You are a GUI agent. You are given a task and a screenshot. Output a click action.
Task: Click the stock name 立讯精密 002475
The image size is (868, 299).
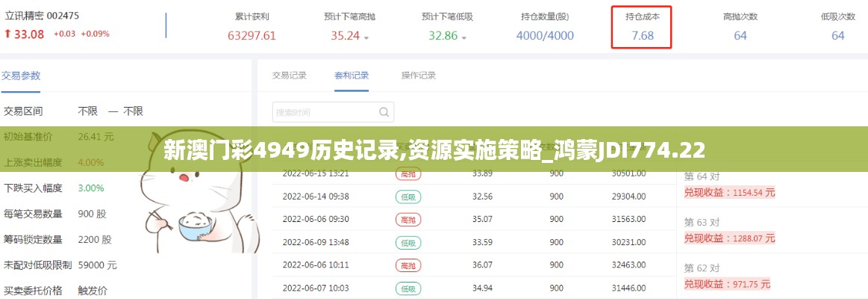(x=42, y=16)
